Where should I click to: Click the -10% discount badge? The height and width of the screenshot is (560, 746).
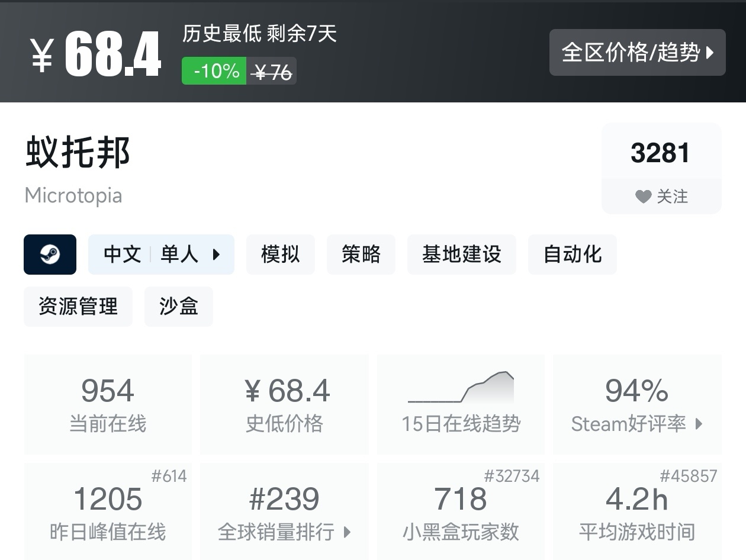coord(214,70)
